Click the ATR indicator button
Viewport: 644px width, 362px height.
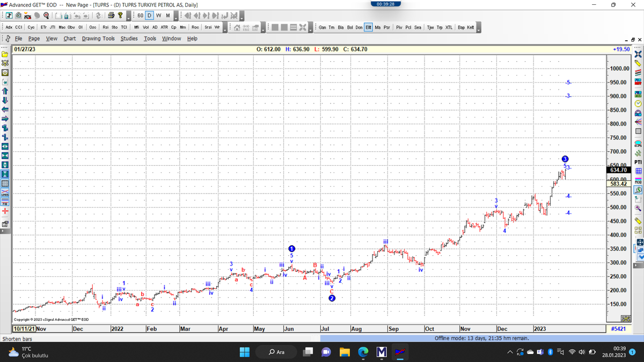164,27
